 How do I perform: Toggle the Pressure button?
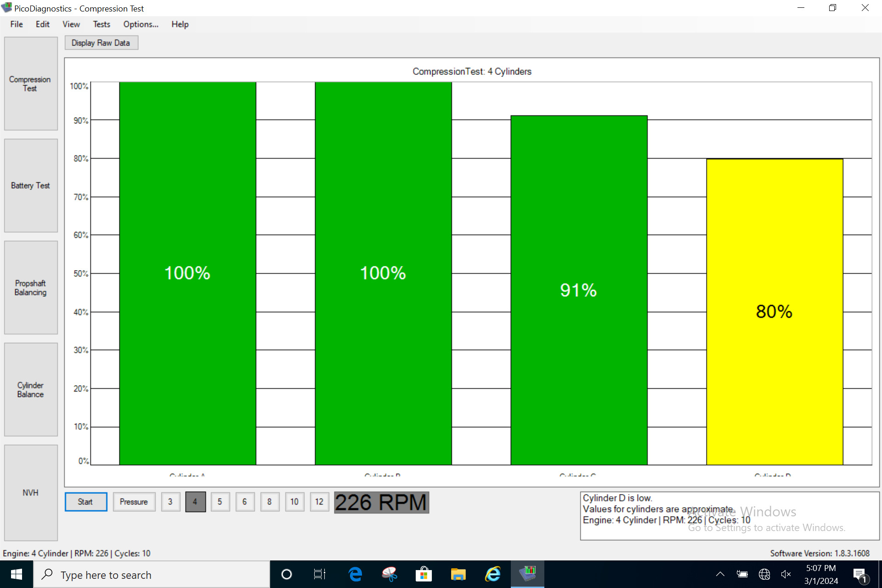tap(134, 502)
